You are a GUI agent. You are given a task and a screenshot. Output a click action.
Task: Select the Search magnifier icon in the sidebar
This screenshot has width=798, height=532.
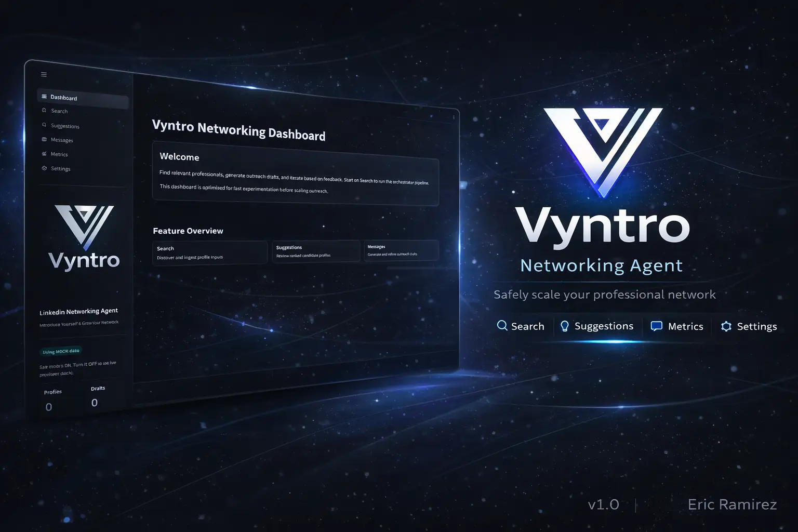44,111
